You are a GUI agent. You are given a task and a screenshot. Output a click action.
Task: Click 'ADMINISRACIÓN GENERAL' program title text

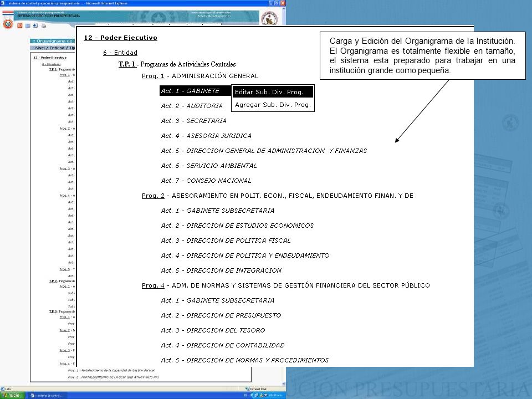215,76
